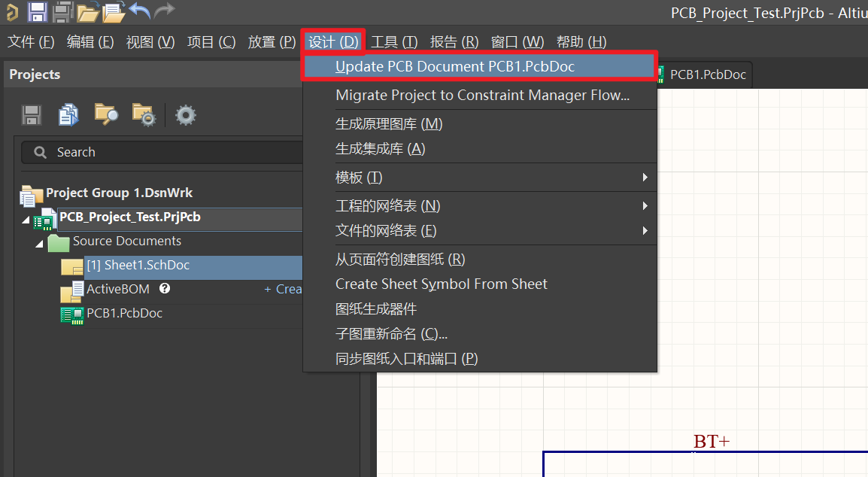This screenshot has width=868, height=477.
Task: Open the 视图 (V) menu
Action: point(150,42)
